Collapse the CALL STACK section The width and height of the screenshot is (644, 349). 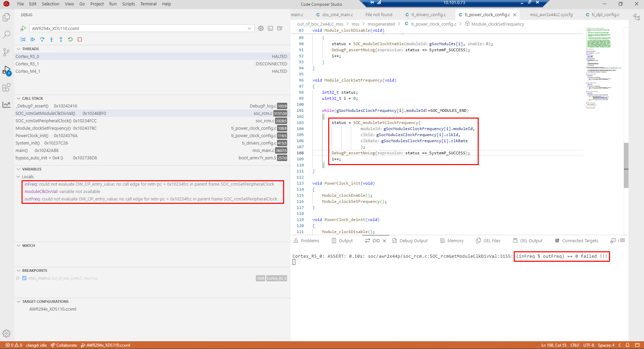click(x=19, y=98)
